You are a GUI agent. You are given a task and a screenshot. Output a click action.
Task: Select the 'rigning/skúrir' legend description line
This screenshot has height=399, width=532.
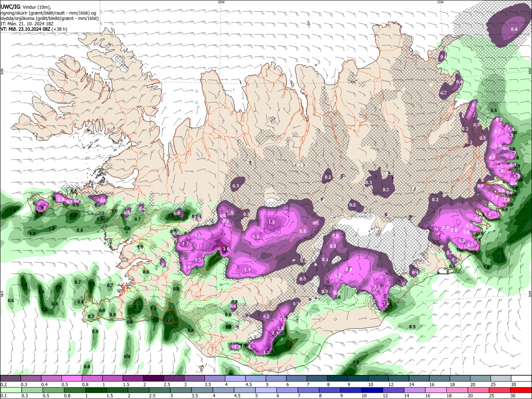point(48,12)
